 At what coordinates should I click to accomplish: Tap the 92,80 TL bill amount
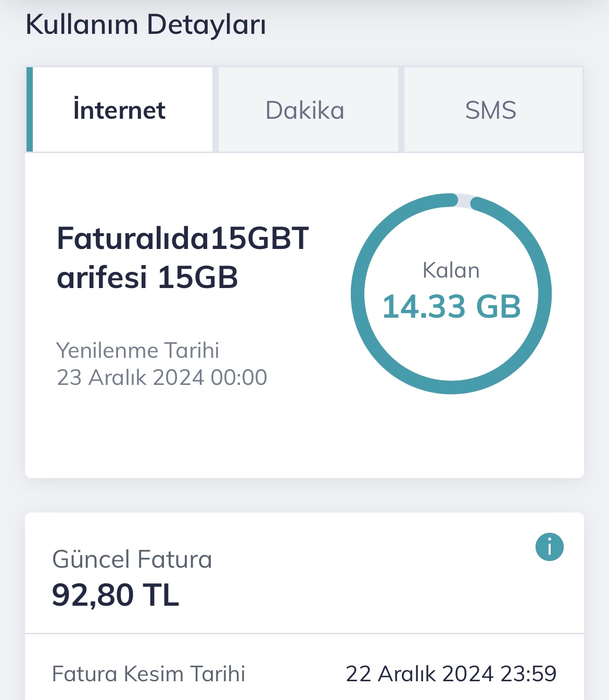coord(116,595)
